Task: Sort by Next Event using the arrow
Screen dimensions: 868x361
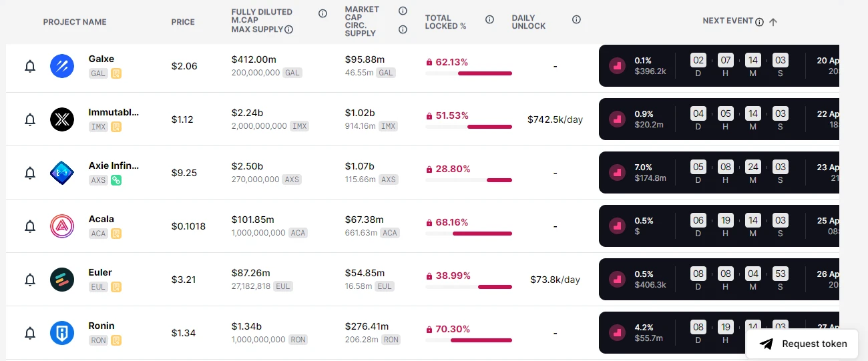Action: 773,22
